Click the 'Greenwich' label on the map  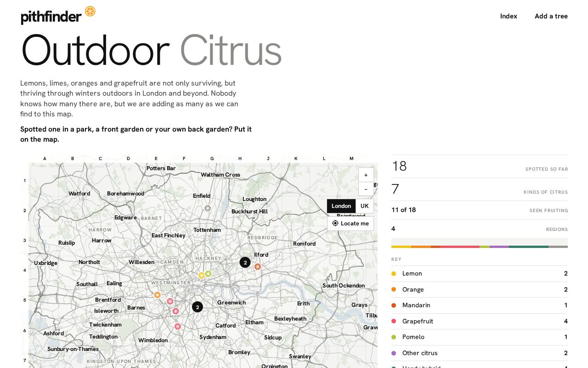click(x=232, y=303)
